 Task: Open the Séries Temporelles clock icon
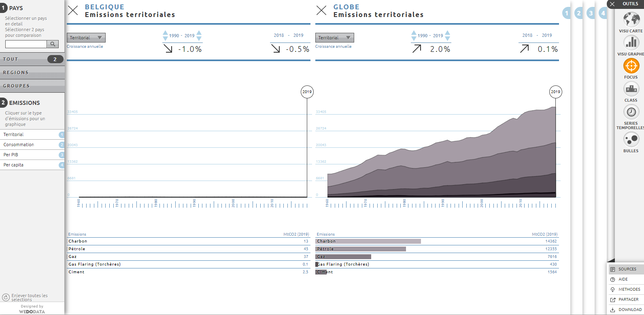(x=631, y=112)
